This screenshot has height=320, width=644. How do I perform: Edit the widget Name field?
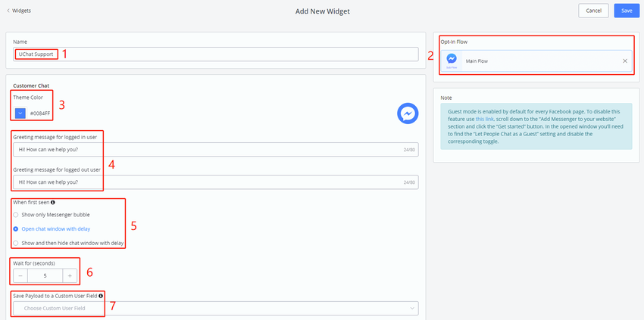216,54
